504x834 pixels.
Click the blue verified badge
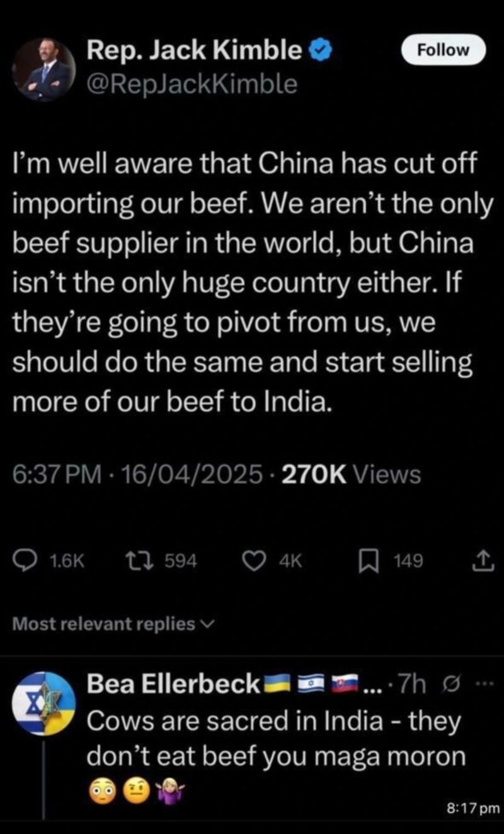click(x=320, y=51)
